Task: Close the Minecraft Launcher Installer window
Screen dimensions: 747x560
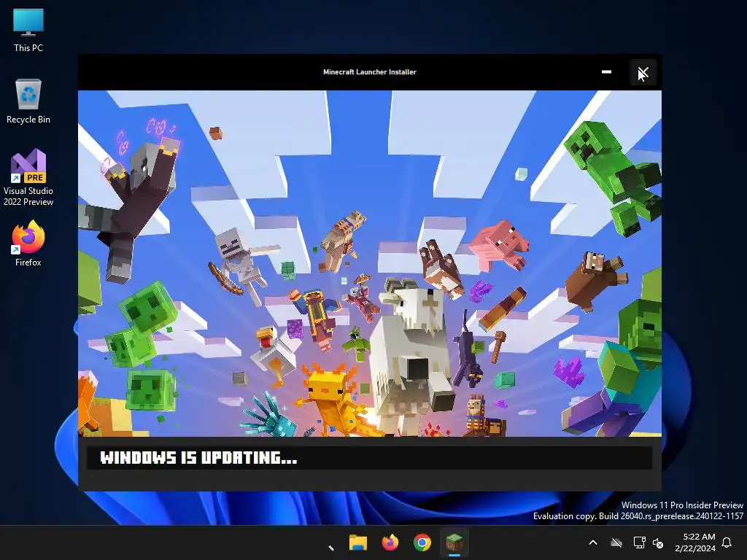Action: pyautogui.click(x=643, y=72)
